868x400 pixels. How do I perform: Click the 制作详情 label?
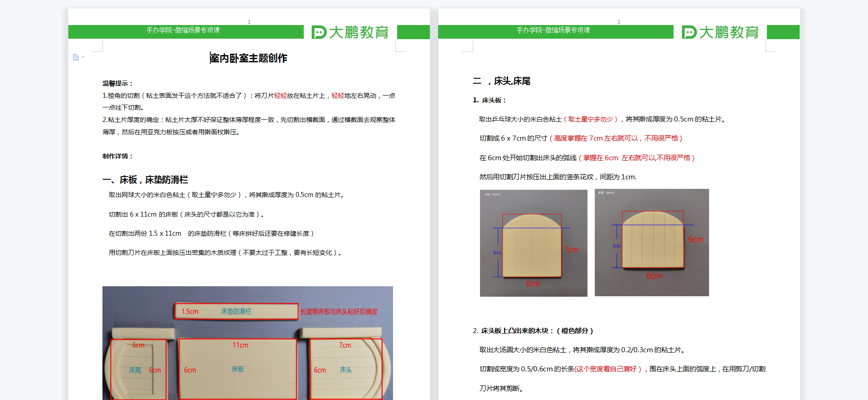point(117,156)
